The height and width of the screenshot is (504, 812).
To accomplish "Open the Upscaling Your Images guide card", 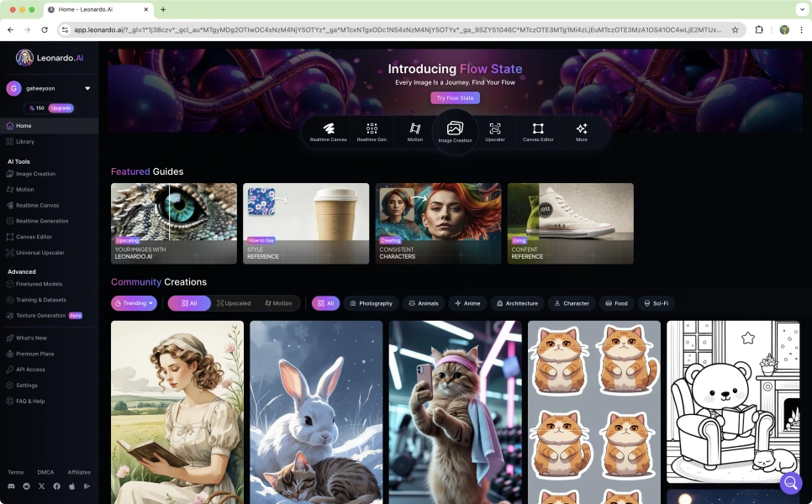I will [174, 223].
